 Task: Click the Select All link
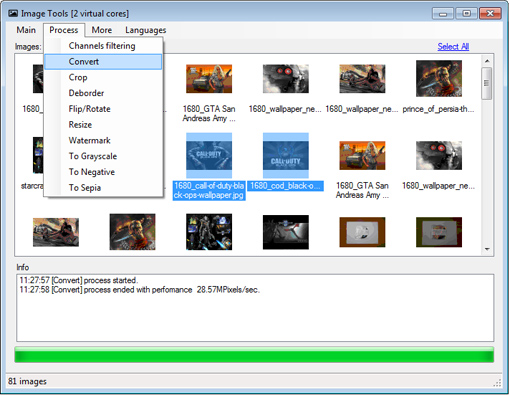(453, 47)
